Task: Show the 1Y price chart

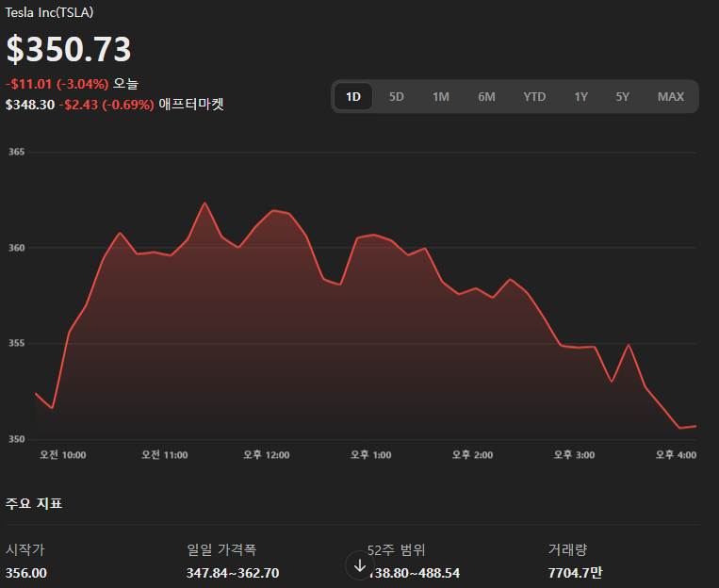Action: click(581, 97)
